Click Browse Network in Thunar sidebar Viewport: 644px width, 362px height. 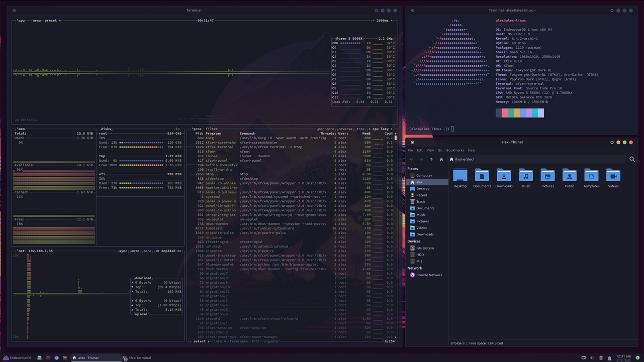pyautogui.click(x=427, y=275)
